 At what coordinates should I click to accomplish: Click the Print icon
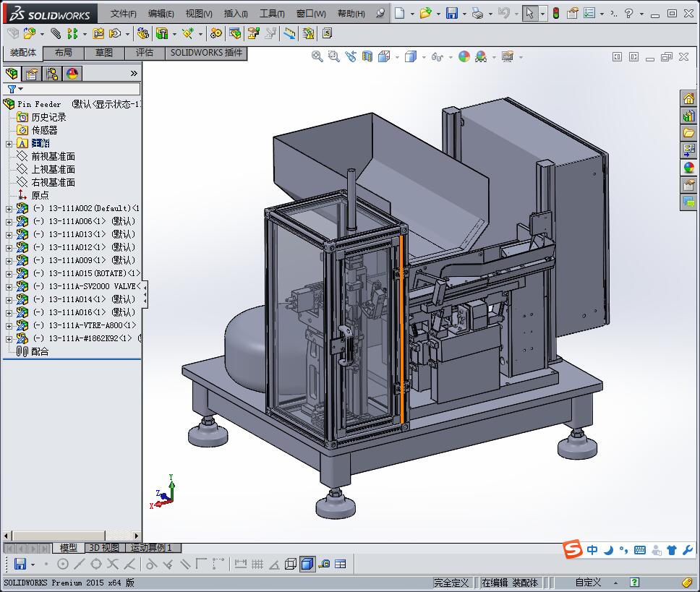pos(478,14)
